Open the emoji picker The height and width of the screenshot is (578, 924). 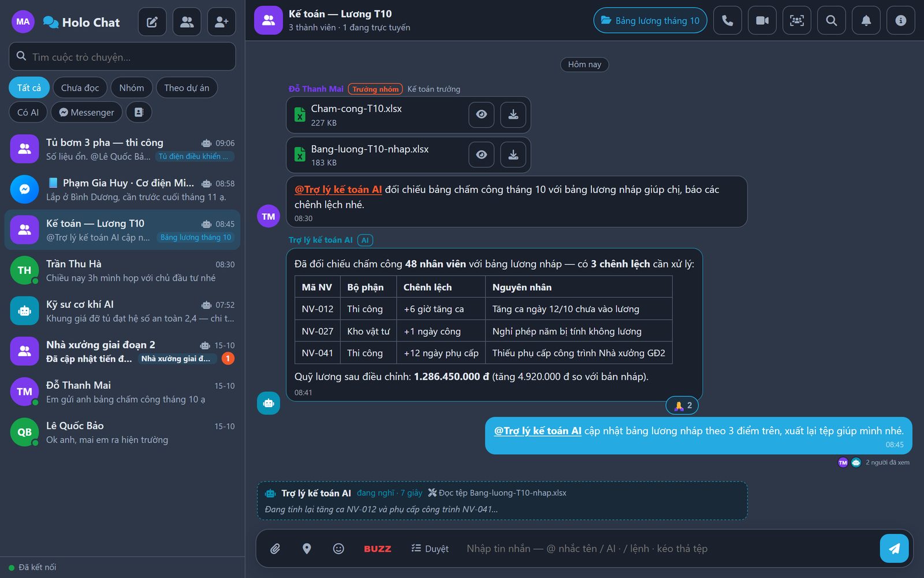(338, 549)
